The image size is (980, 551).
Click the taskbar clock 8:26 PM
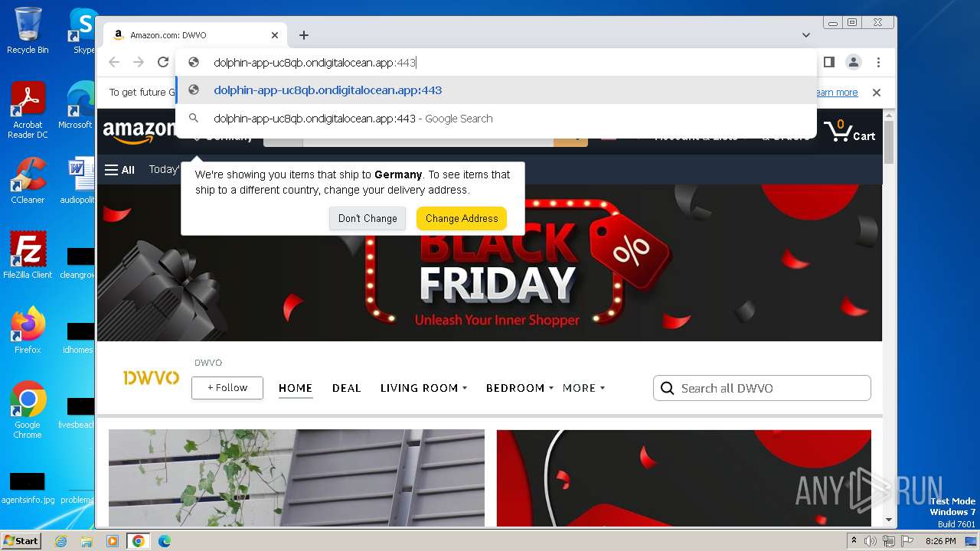click(x=940, y=541)
